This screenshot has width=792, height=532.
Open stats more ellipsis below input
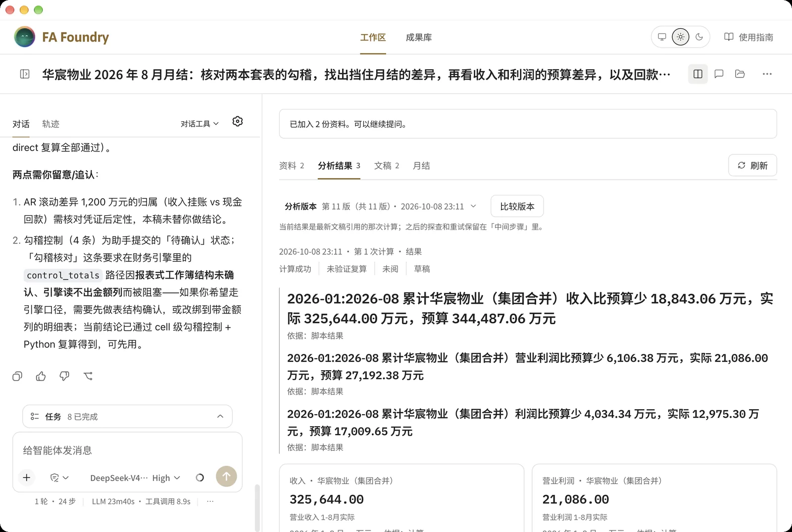pyautogui.click(x=210, y=502)
